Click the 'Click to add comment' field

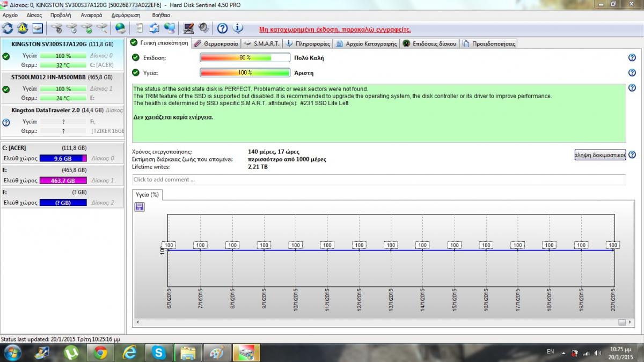coord(379,180)
